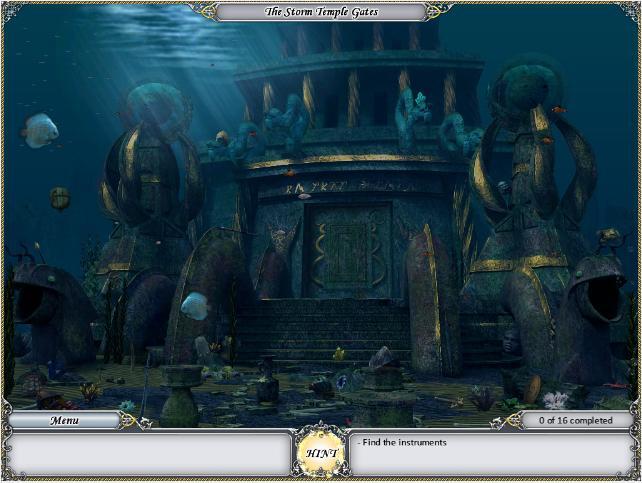Click the right helmet-shaped stone statue

pos(595,313)
